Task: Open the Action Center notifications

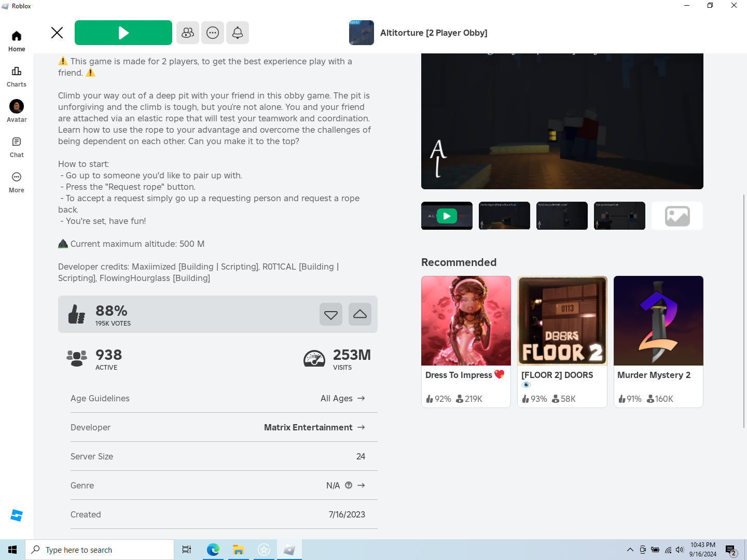Action: (x=731, y=550)
